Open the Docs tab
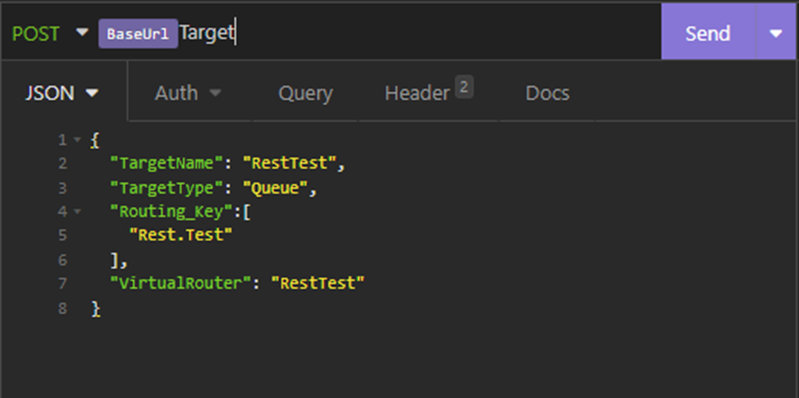The image size is (799, 398). pos(547,93)
